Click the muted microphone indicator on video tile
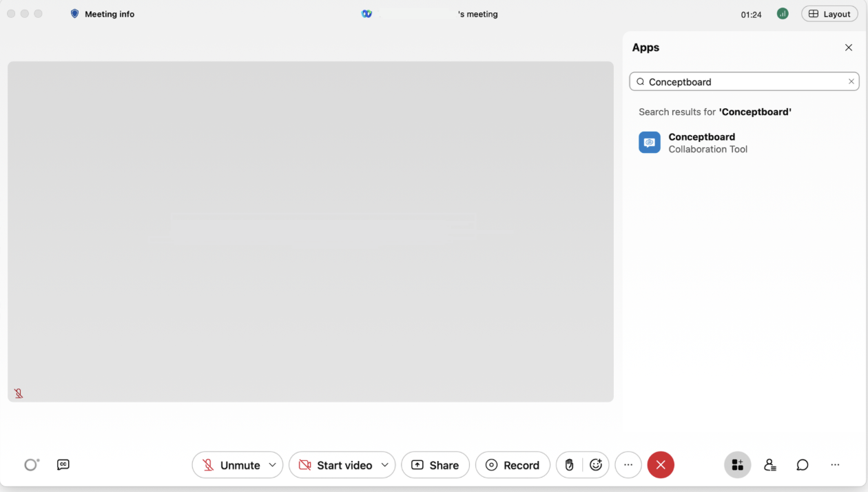This screenshot has width=868, height=492. 19,393
